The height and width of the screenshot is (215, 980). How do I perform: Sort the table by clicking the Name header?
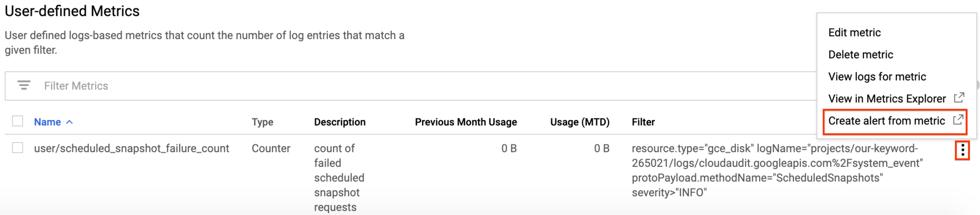48,122
